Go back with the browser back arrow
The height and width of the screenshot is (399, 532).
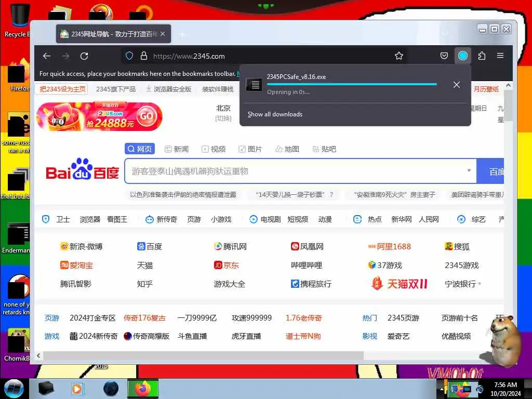click(x=47, y=56)
